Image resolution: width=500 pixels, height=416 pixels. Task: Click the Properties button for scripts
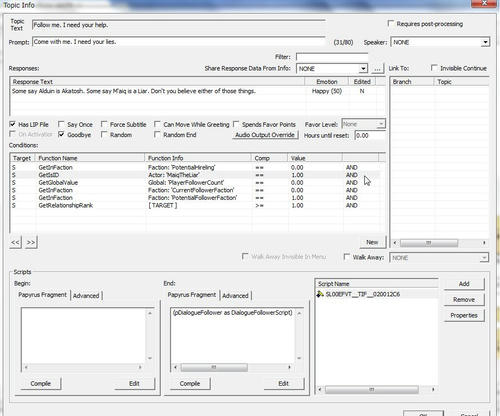[464, 315]
